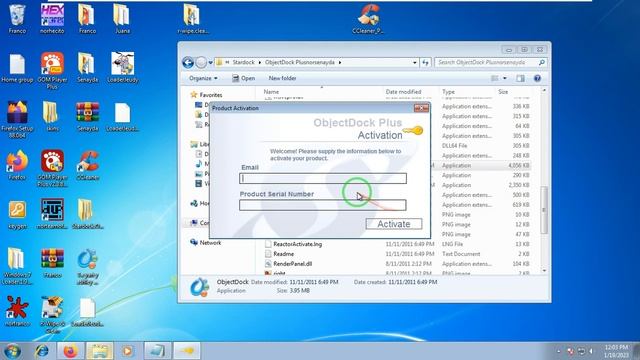Open recent locations dropdown beside forward button

[211, 63]
